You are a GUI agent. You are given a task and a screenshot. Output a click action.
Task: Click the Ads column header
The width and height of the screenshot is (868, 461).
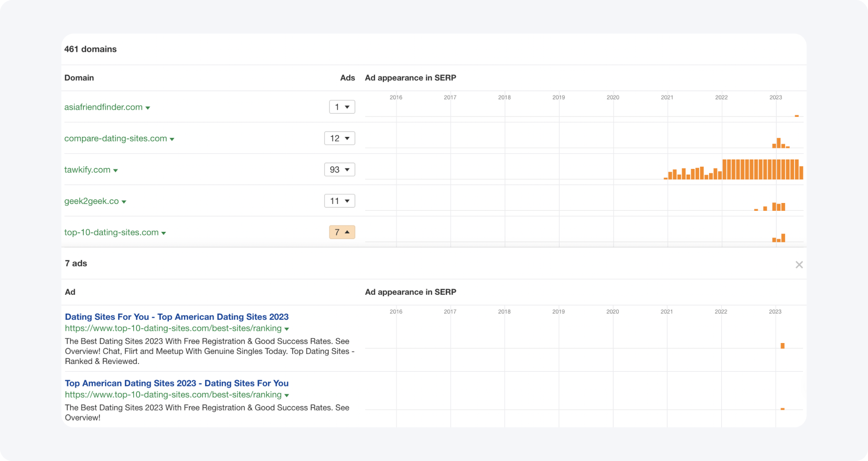347,78
